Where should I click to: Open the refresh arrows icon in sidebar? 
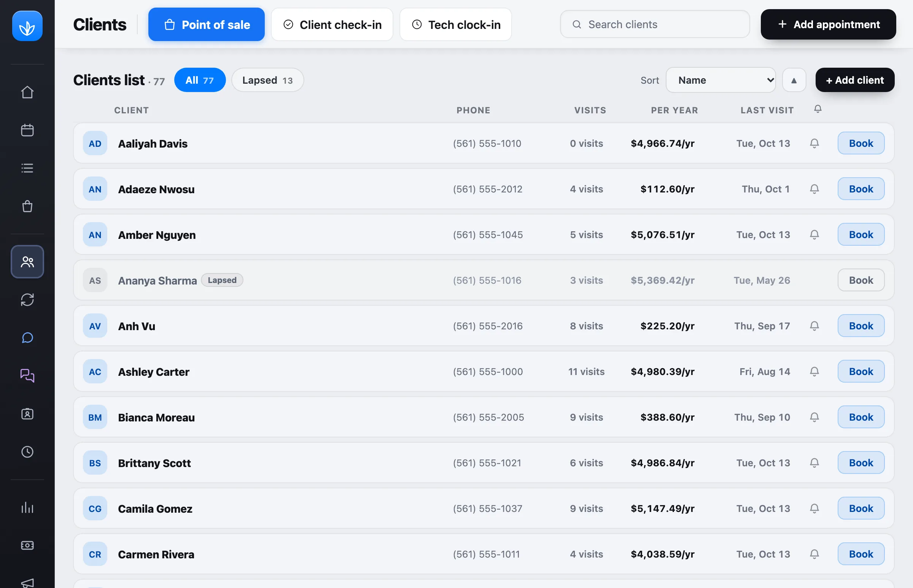[27, 300]
